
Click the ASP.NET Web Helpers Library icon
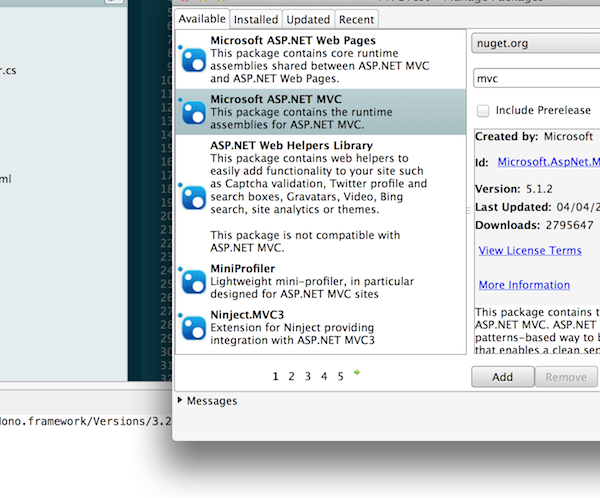(x=194, y=198)
